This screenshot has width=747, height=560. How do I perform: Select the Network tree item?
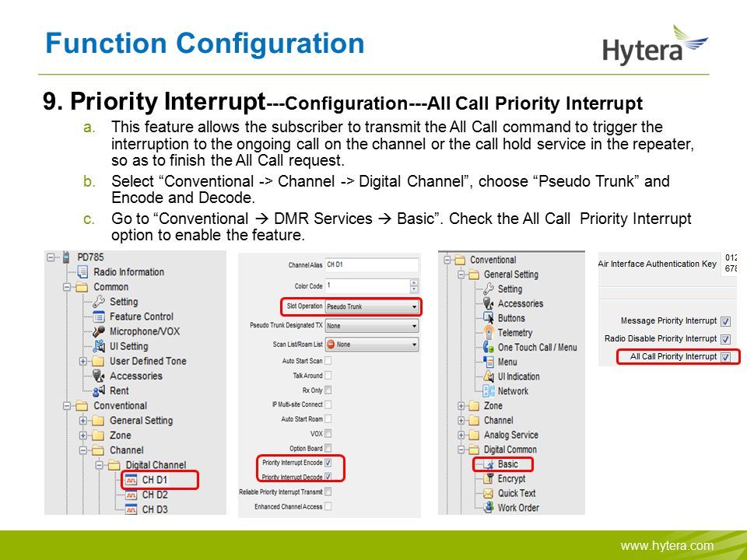click(513, 391)
